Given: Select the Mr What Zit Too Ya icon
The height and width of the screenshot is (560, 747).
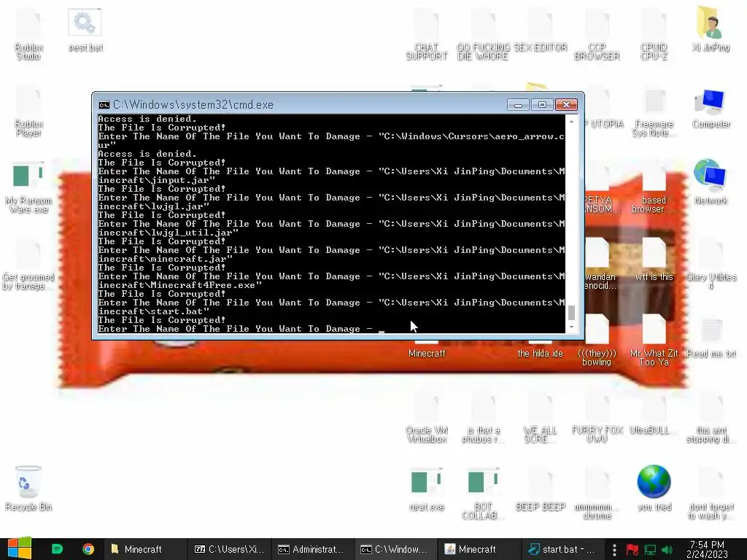Looking at the screenshot, I should click(654, 341).
